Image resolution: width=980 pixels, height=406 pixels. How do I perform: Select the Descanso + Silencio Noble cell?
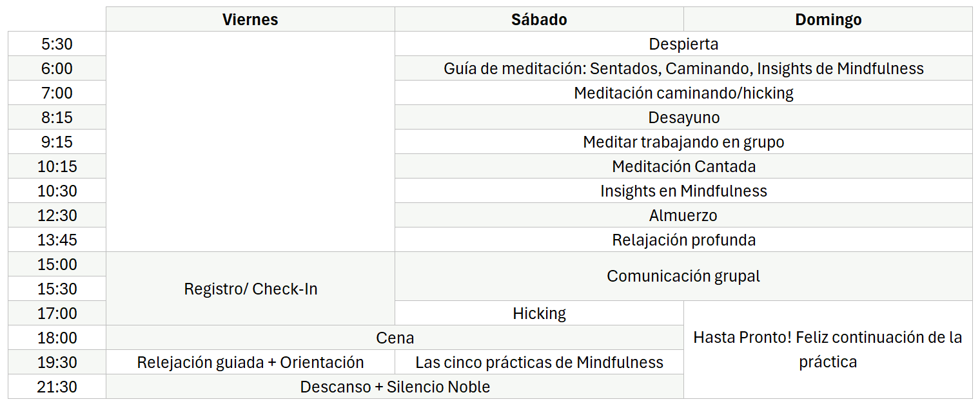395,387
